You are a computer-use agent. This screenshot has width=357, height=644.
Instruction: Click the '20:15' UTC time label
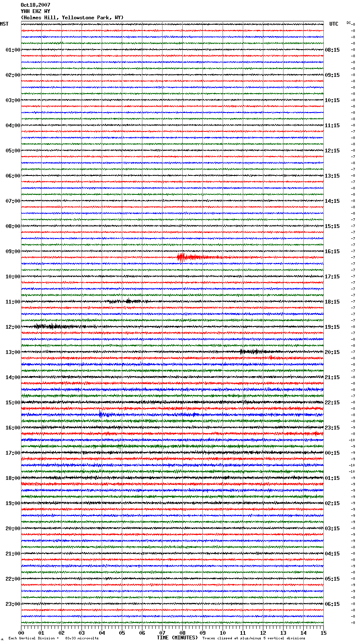[x=332, y=352]
